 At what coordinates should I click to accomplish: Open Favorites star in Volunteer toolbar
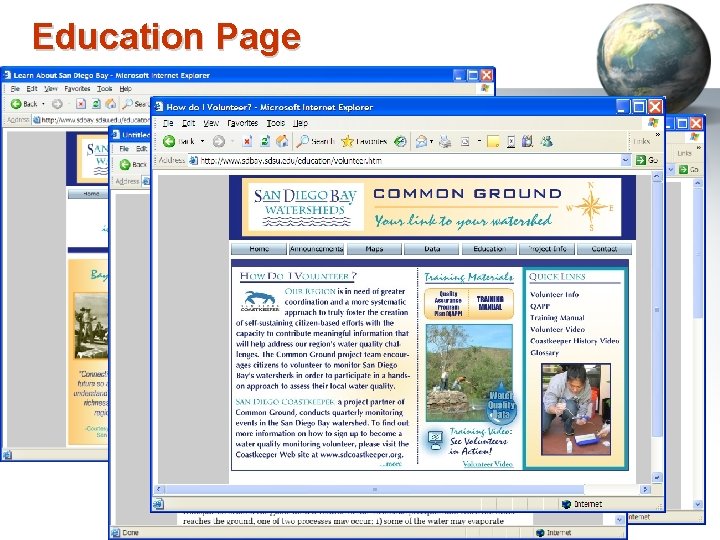365,141
